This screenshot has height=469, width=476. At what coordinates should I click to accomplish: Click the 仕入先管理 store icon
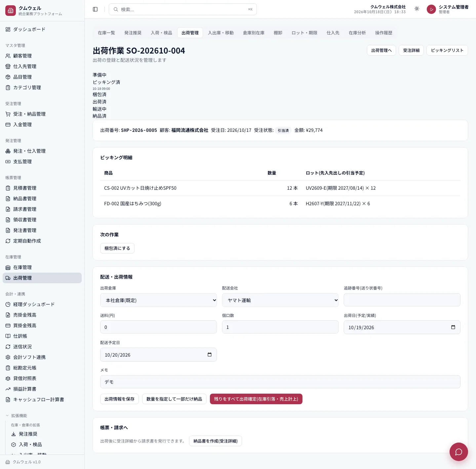click(x=8, y=66)
